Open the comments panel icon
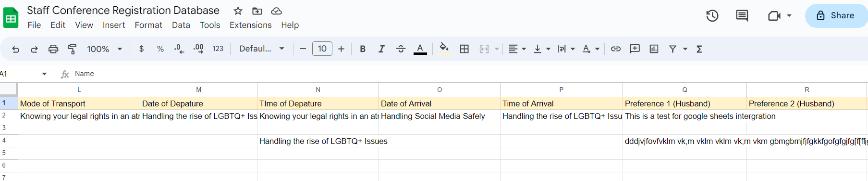The height and width of the screenshot is (181, 868). click(x=742, y=16)
